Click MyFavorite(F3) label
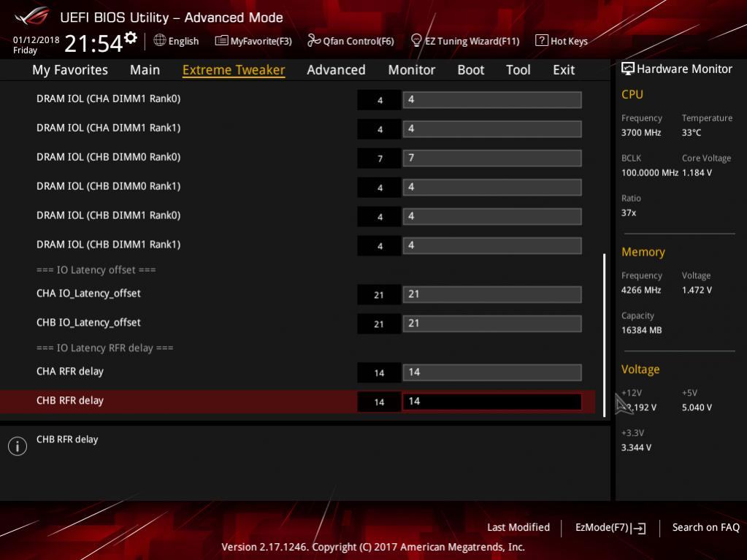Image resolution: width=747 pixels, height=560 pixels. coord(261,42)
